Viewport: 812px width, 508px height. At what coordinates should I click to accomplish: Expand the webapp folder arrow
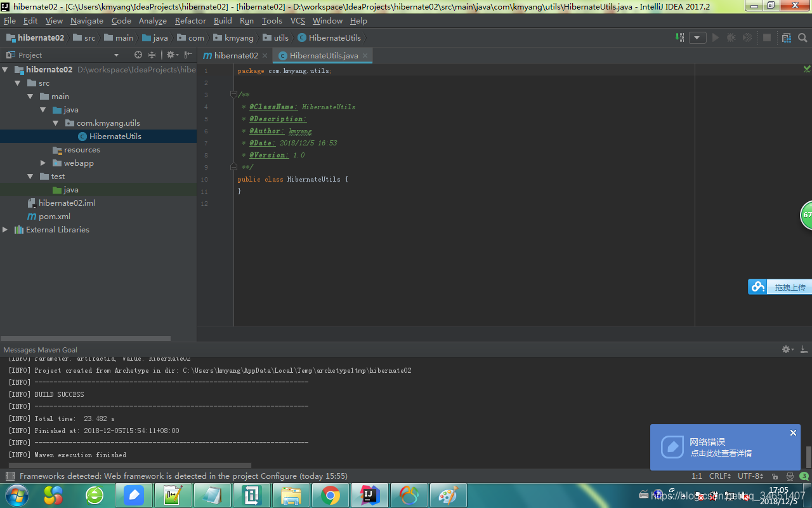click(43, 163)
